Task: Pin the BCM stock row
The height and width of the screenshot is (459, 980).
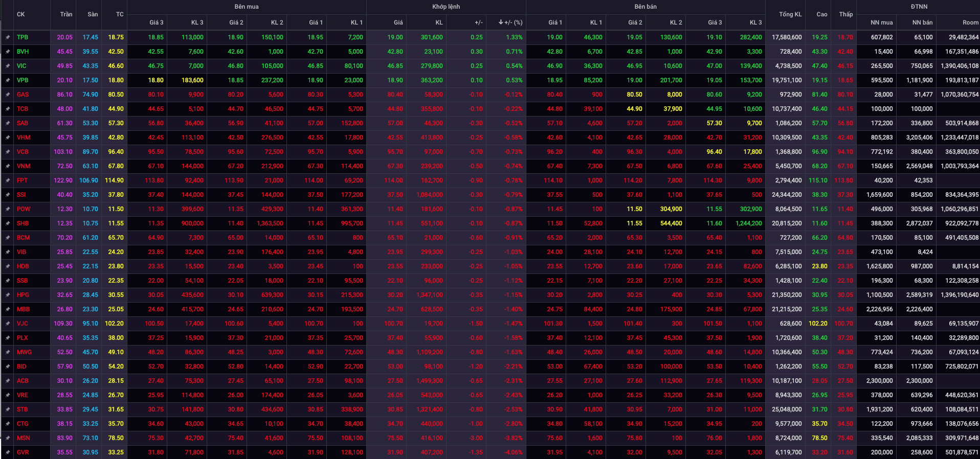Action: pyautogui.click(x=8, y=238)
